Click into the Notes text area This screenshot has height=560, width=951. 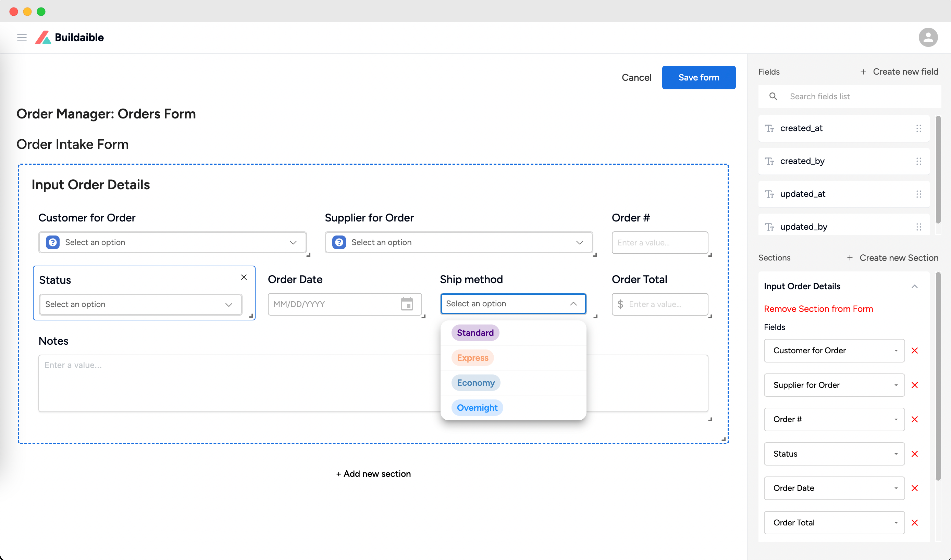pyautogui.click(x=373, y=383)
